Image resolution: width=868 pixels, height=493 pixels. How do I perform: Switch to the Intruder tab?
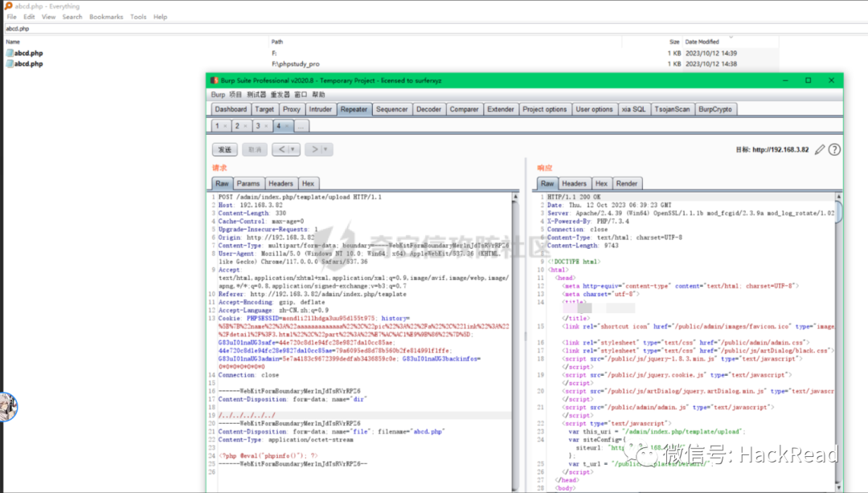pos(321,109)
